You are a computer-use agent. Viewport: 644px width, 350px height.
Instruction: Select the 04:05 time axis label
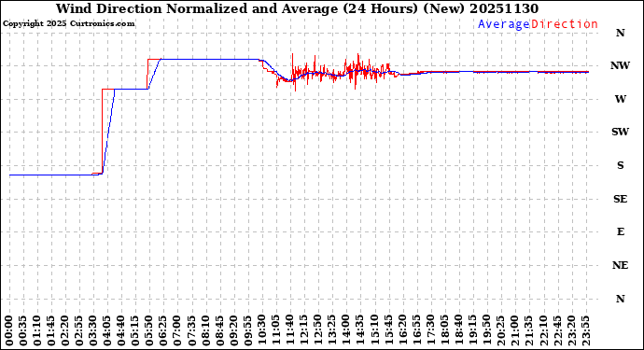[x=107, y=330]
